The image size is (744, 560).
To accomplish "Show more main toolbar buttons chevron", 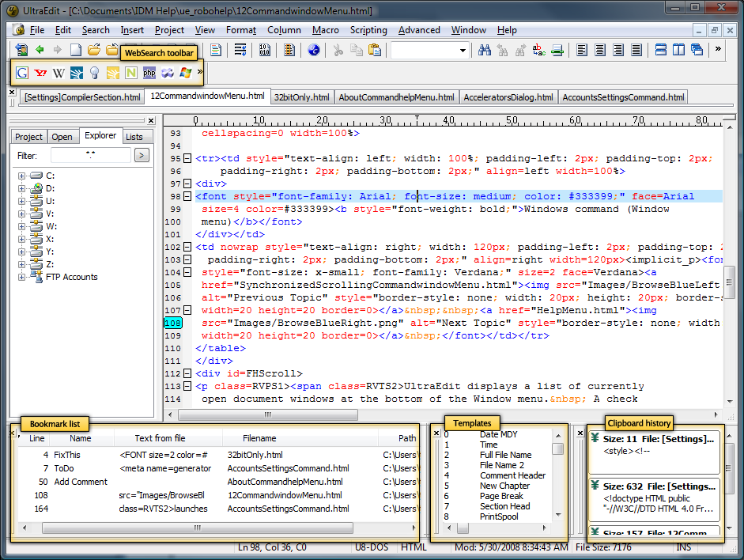I will [718, 48].
